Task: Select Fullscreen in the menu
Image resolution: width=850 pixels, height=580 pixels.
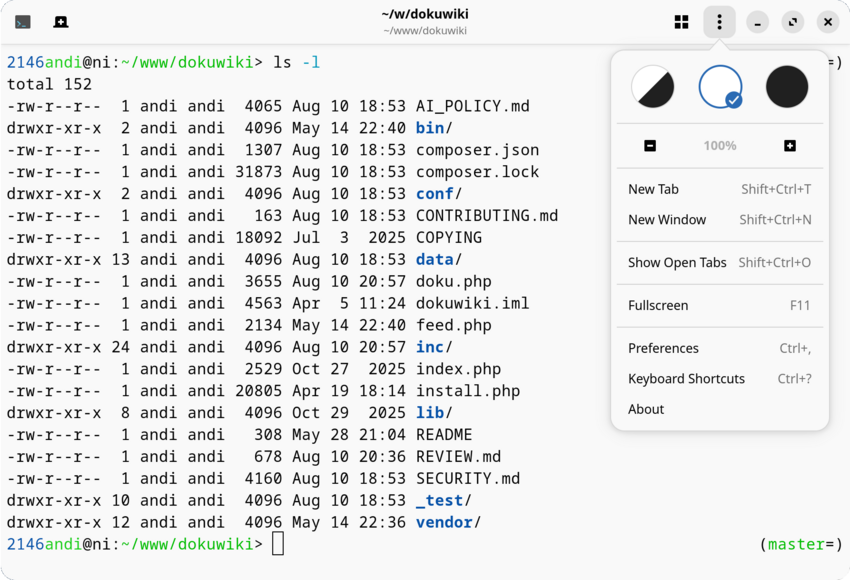Action: [x=720, y=305]
